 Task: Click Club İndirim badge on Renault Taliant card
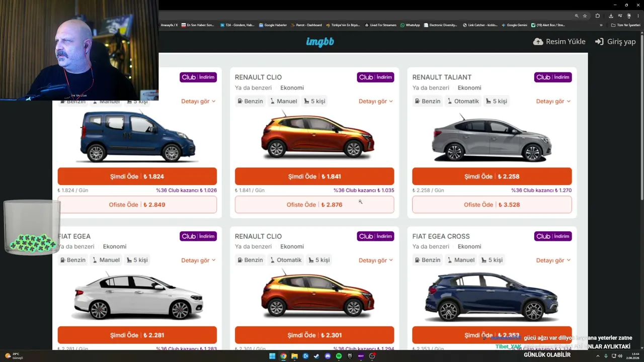tap(553, 77)
